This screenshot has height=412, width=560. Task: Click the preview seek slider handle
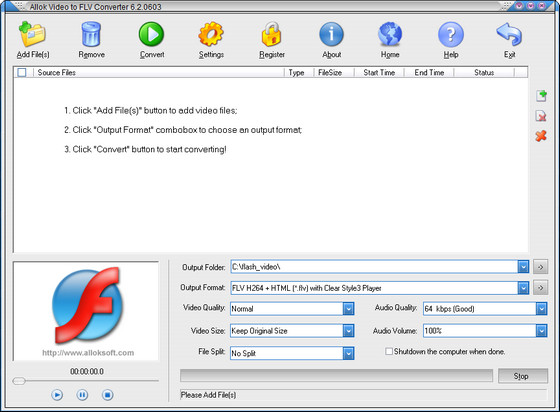click(19, 381)
